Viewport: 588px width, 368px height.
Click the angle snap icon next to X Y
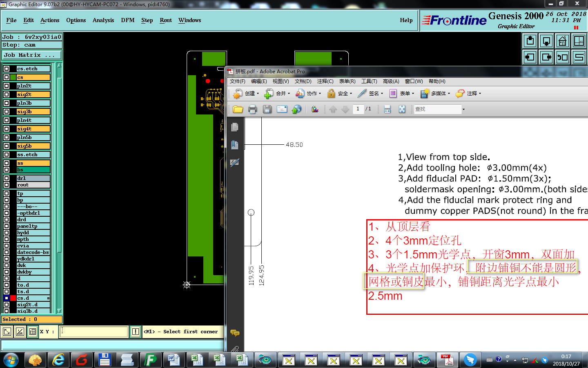[x=20, y=332]
